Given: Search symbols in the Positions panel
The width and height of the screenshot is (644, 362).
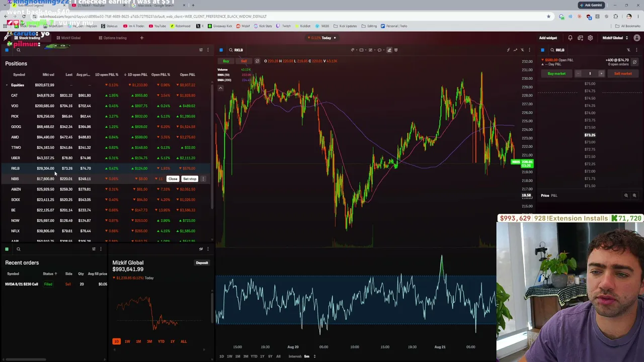Looking at the screenshot, I should point(19,50).
